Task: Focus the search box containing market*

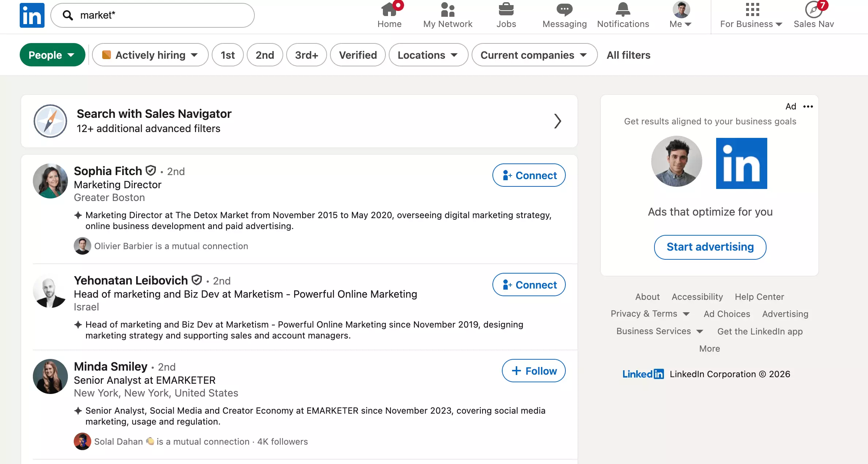Action: click(x=153, y=15)
